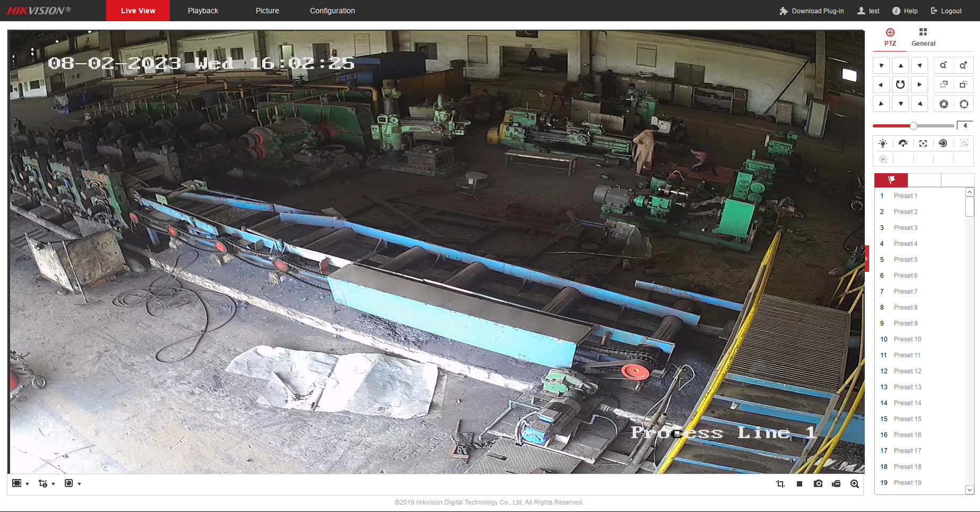The image size is (980, 512).
Task: Expand the plug-in selection dropdown in the bottom toolbar
Action: click(x=73, y=483)
